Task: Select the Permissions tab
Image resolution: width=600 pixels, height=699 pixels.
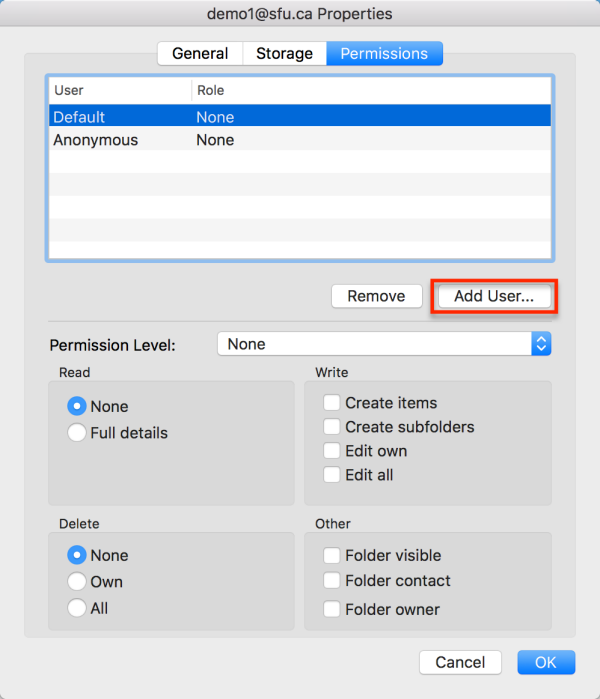Action: tap(384, 54)
